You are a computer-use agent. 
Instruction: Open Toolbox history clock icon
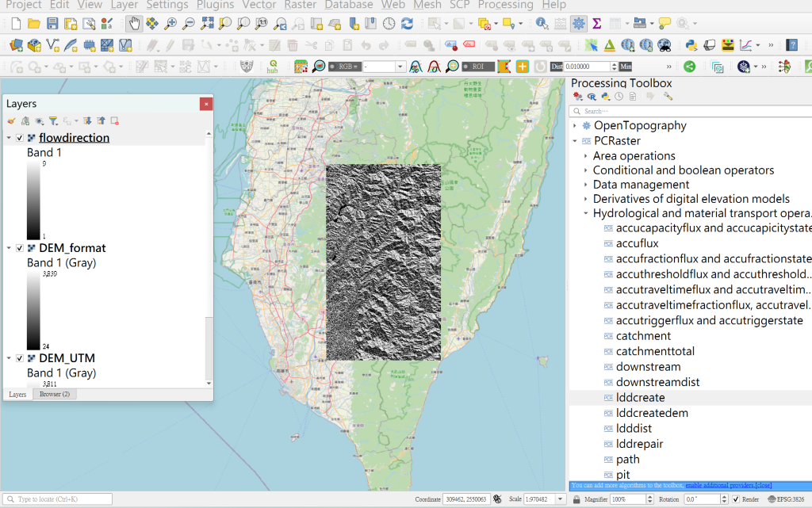pos(619,97)
